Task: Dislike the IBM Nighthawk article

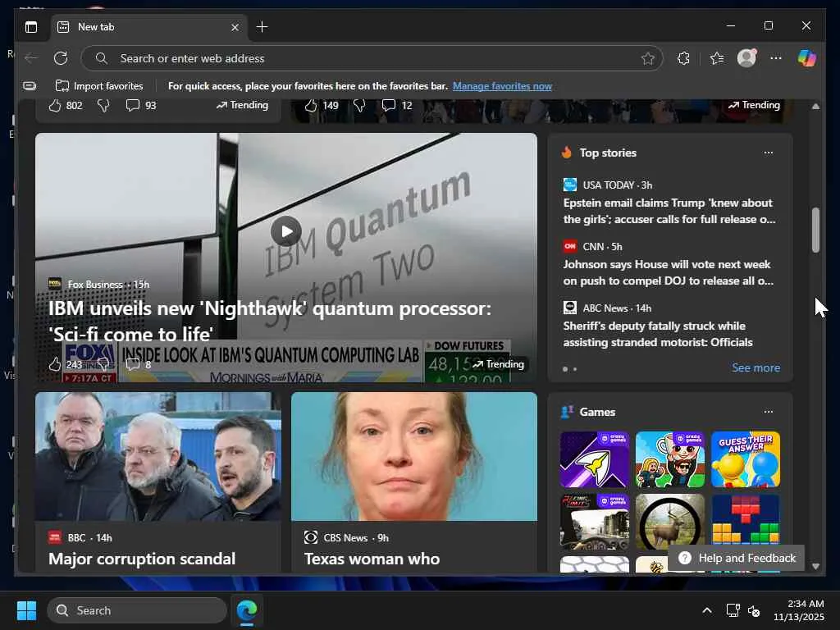Action: point(103,364)
